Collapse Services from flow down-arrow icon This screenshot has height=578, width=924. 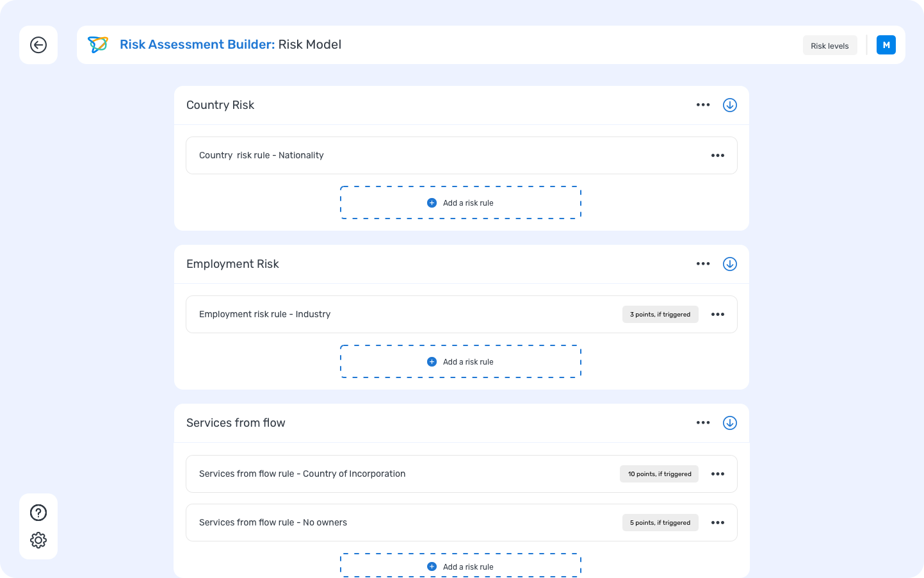pyautogui.click(x=730, y=423)
